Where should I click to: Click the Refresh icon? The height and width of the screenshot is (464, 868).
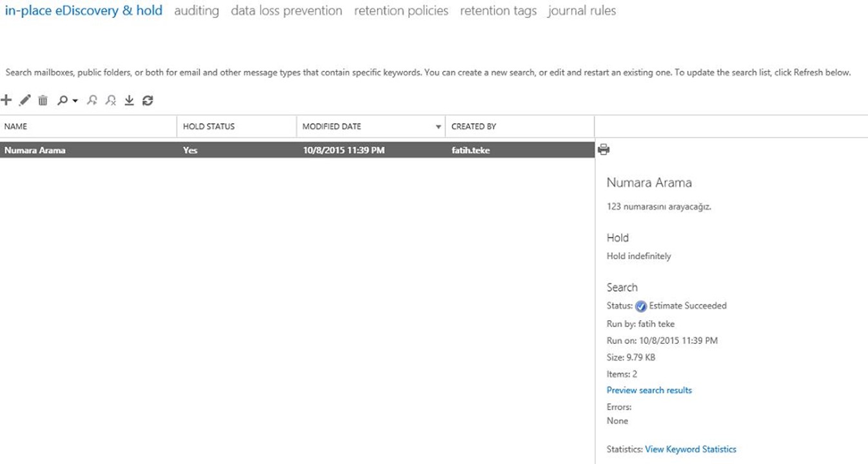point(148,100)
